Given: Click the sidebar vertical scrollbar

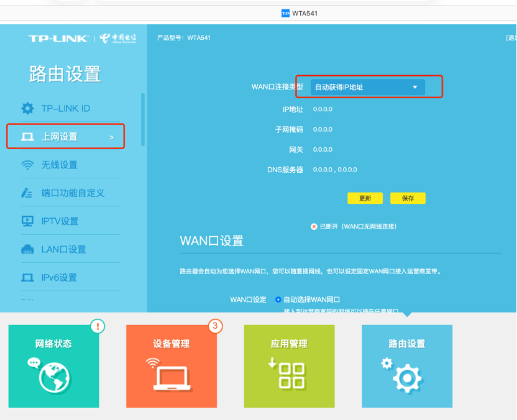Looking at the screenshot, I should click(143, 119).
